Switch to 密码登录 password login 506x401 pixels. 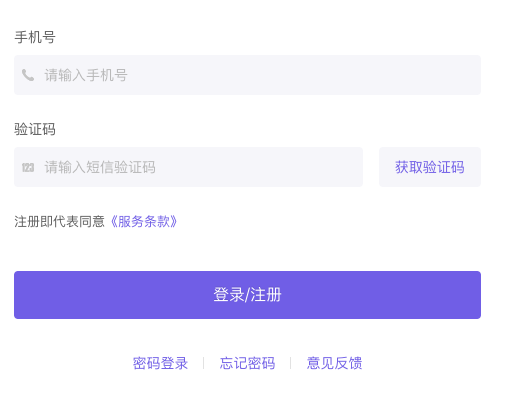160,363
